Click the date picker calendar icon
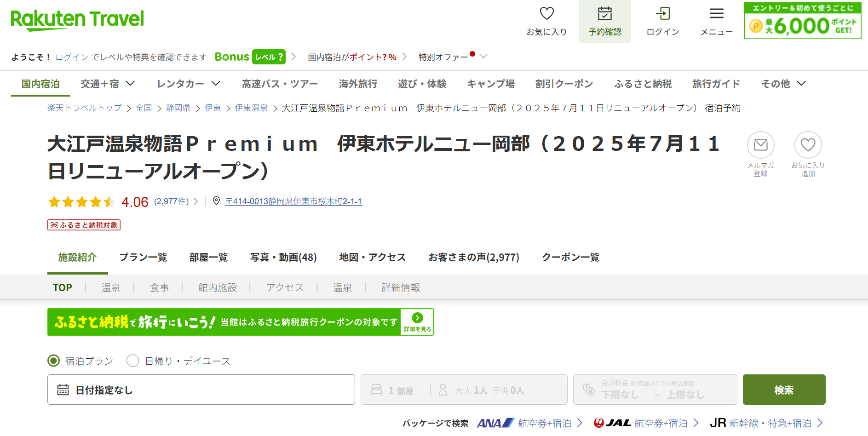The width and height of the screenshot is (868, 436). (x=63, y=390)
